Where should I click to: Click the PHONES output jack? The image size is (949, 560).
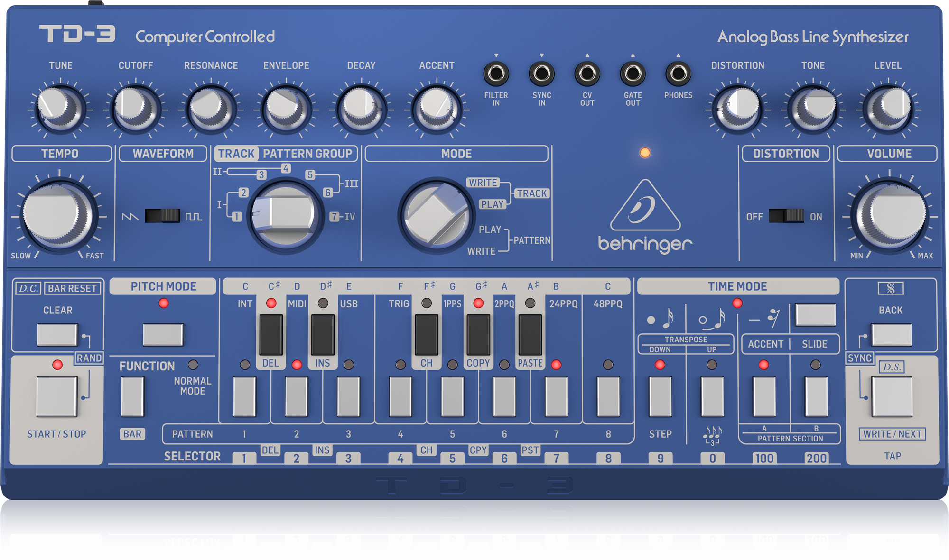click(678, 73)
